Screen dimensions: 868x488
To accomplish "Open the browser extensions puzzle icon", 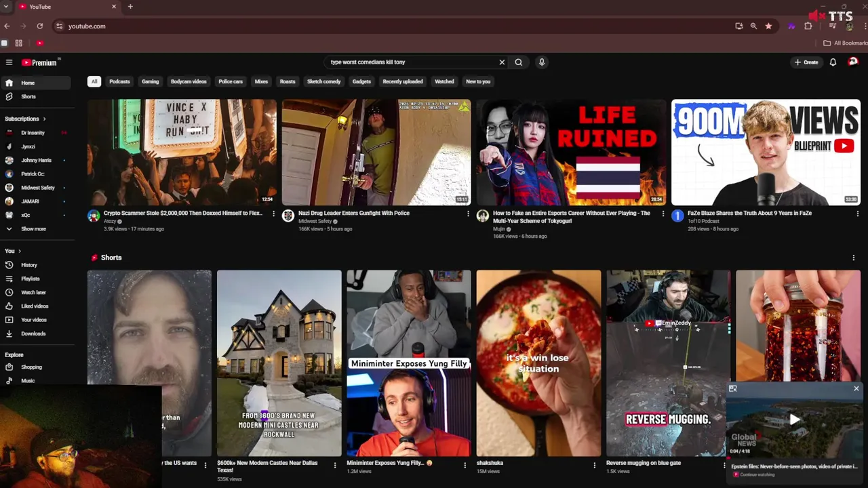I will pos(808,26).
